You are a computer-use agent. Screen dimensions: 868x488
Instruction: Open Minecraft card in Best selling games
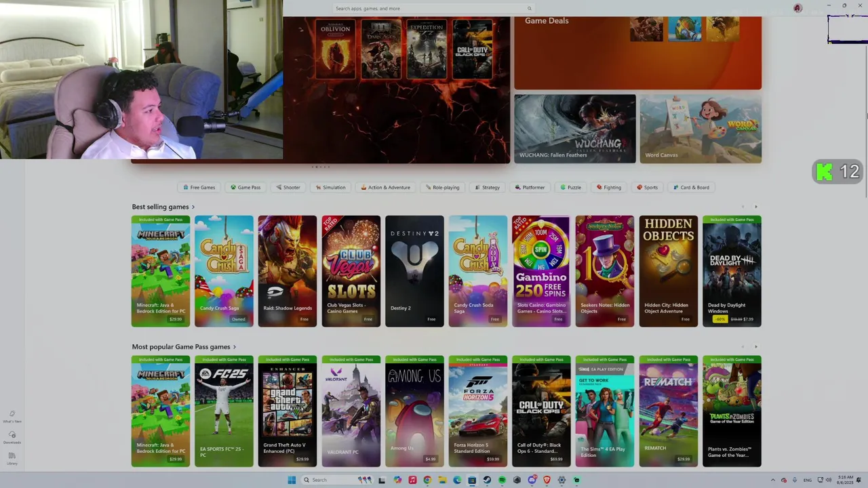(161, 271)
